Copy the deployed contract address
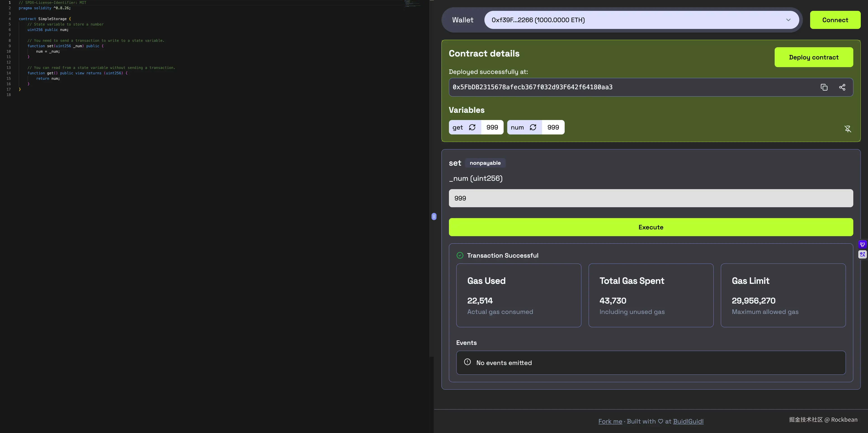868x433 pixels. (x=824, y=87)
